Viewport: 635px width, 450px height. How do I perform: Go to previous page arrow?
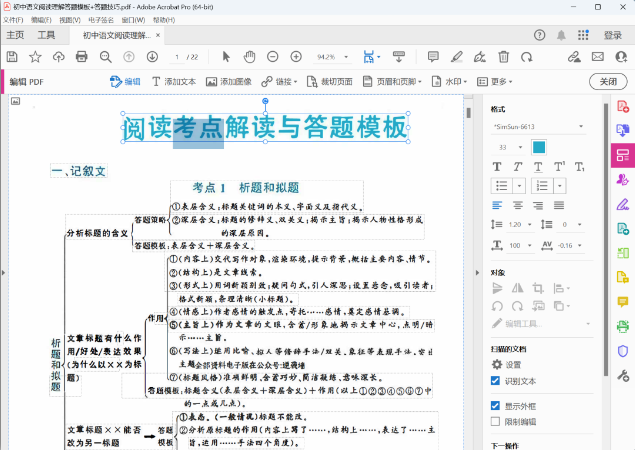pyautogui.click(x=129, y=57)
